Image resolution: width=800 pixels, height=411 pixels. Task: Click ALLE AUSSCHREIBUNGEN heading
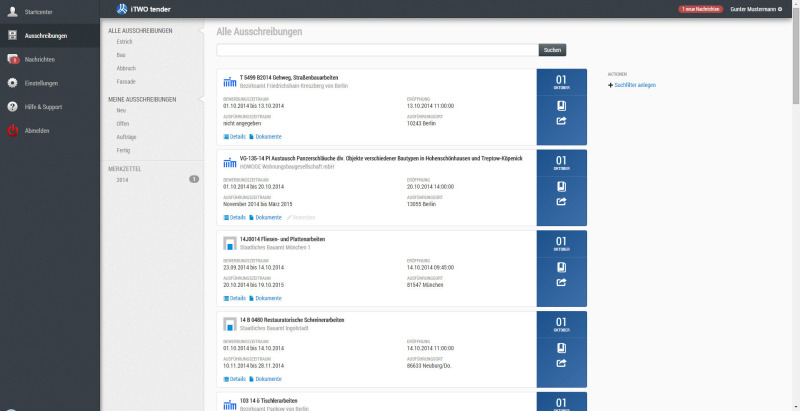140,31
